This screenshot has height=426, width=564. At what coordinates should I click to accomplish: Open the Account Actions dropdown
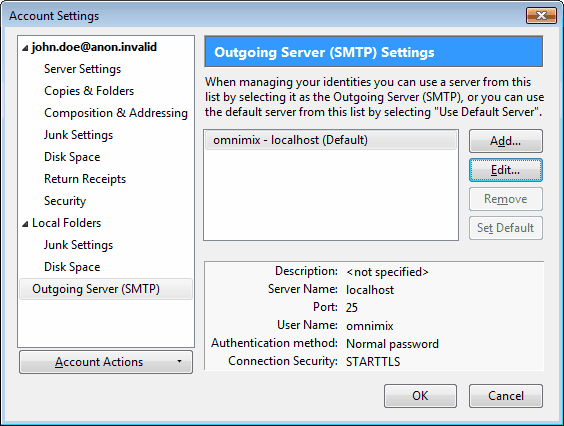point(106,362)
